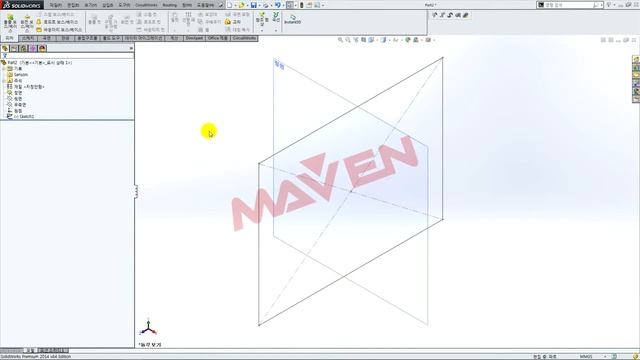640x360 pixels.
Task: Open Display Style cube icon
Action: (x=383, y=40)
